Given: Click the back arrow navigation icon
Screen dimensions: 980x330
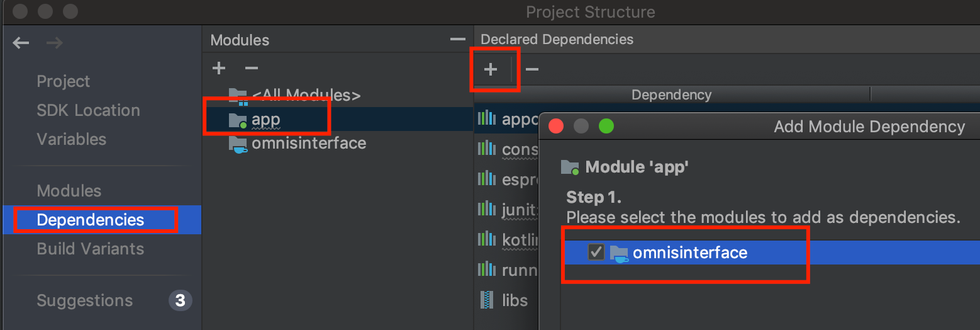Looking at the screenshot, I should tap(21, 43).
